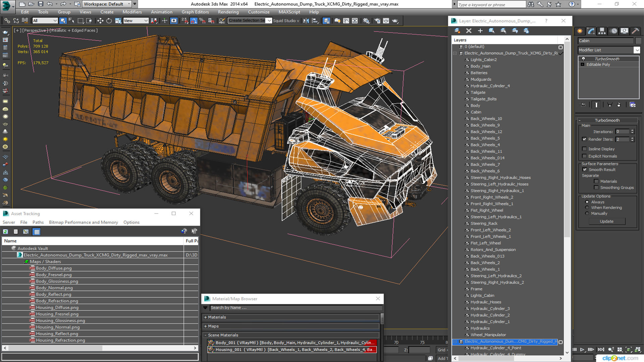Increase Iterations spinner value
Image resolution: width=644 pixels, height=362 pixels.
pyautogui.click(x=632, y=130)
